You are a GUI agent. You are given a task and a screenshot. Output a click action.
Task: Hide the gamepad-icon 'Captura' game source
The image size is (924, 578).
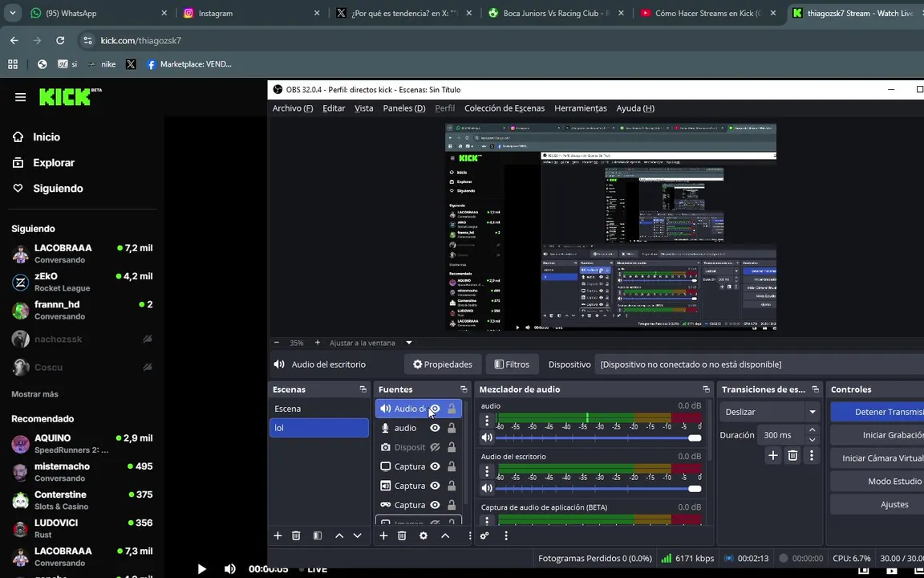coord(435,505)
